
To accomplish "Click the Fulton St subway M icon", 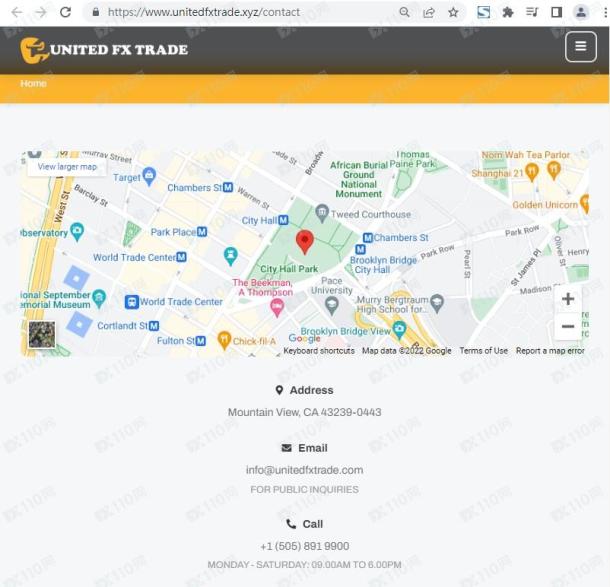I will click(x=200, y=341).
